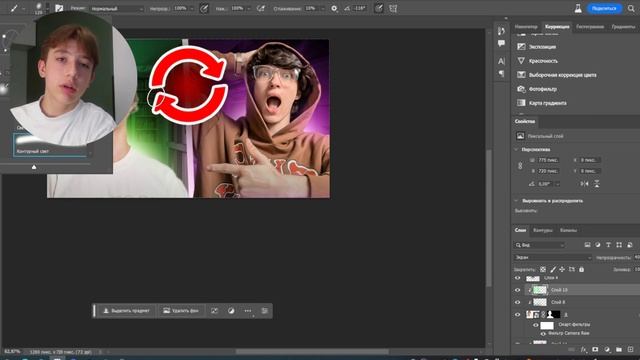Open the comments speech-bubble panel icon
The image size is (640, 360).
coord(501,43)
